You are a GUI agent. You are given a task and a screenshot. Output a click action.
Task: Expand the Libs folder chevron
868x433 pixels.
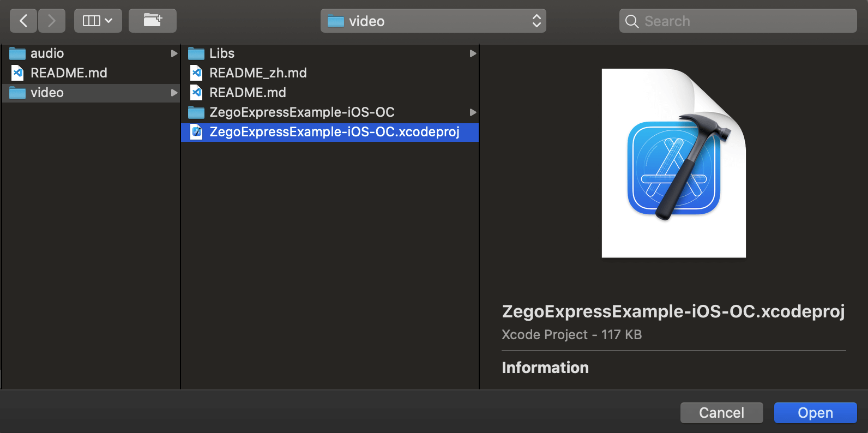point(473,53)
